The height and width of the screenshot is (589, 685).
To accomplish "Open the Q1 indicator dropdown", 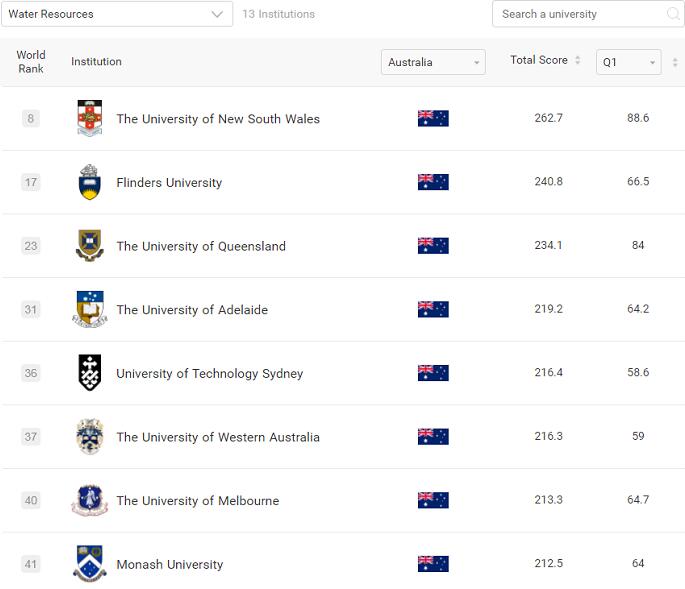I will [628, 62].
